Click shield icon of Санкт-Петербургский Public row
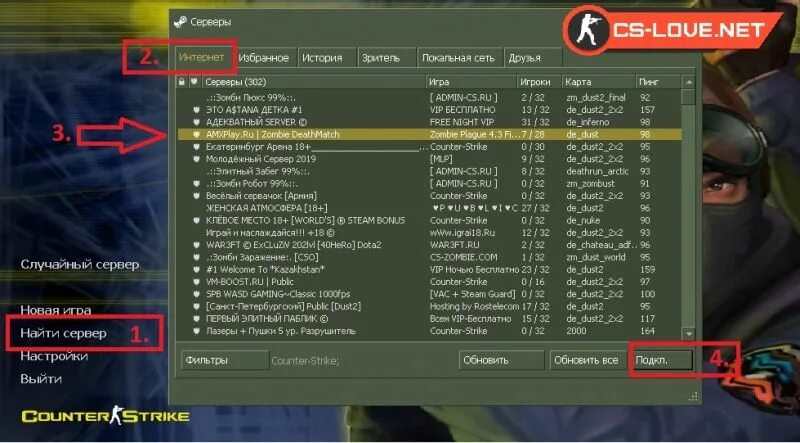The width and height of the screenshot is (800, 443). coord(195,307)
